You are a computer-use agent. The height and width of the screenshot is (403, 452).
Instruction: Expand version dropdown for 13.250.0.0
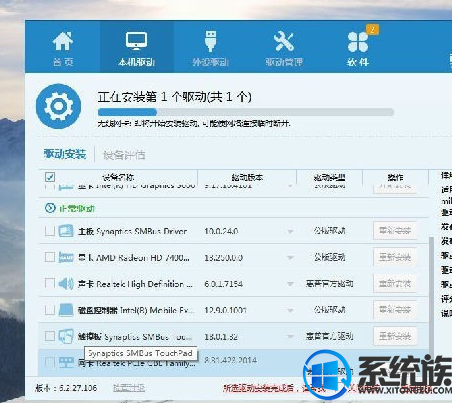click(290, 258)
